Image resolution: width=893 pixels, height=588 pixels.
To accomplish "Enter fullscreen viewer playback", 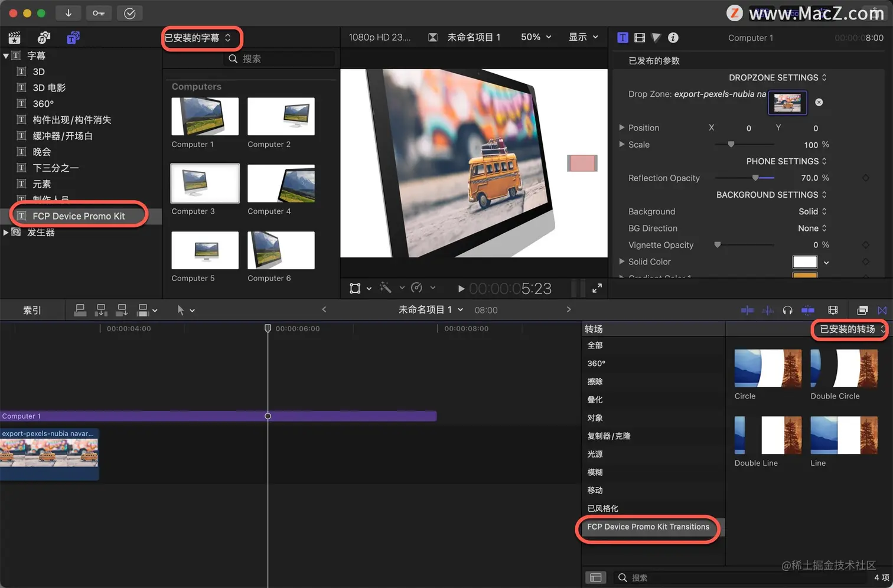I will (x=597, y=288).
